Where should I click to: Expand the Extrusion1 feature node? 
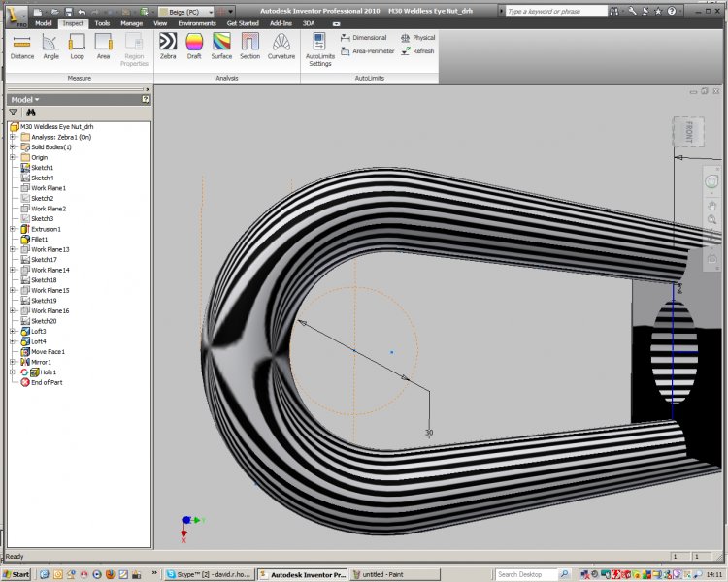point(13,229)
